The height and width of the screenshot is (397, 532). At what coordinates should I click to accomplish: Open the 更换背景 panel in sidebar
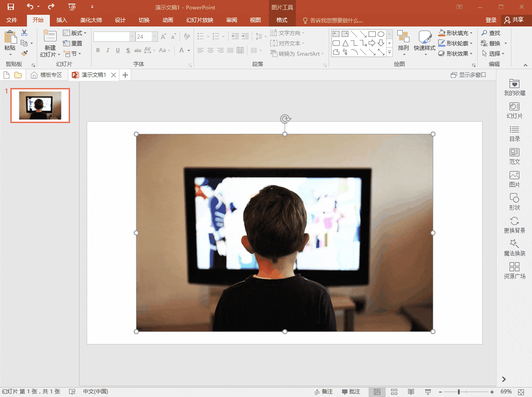click(x=514, y=225)
